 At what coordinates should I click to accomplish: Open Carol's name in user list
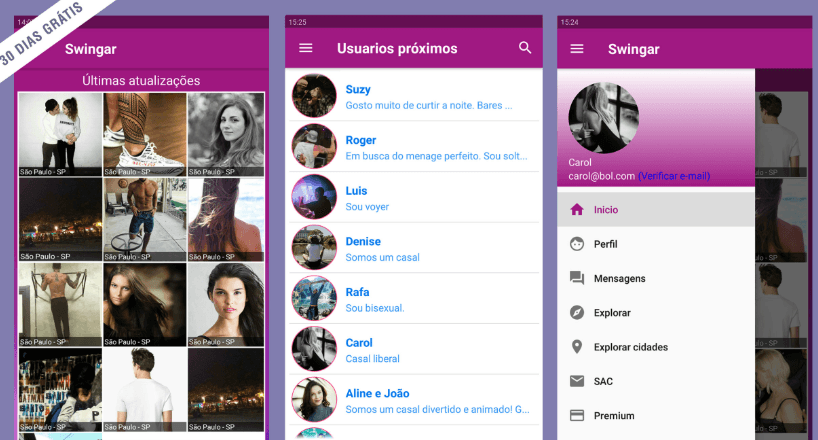359,342
